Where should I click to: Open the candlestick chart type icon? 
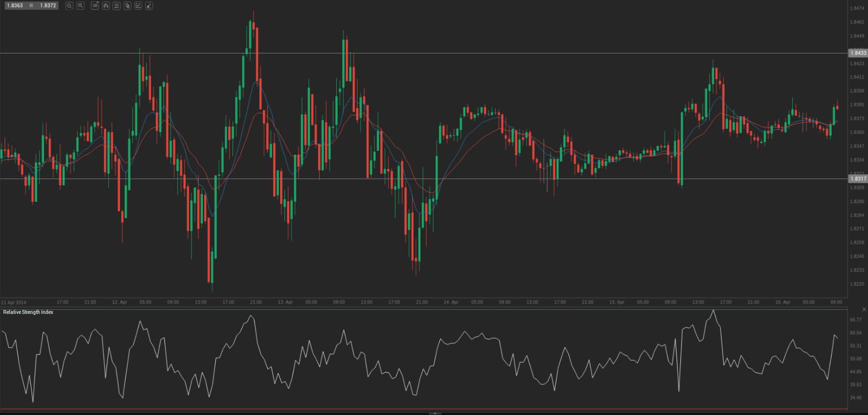pyautogui.click(x=106, y=6)
